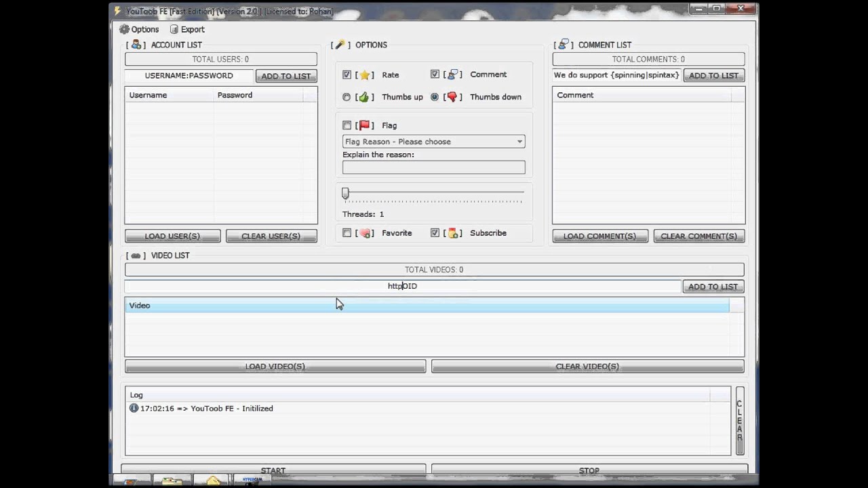Click CLEAR USER(S) button
The width and height of the screenshot is (868, 488).
pos(271,236)
